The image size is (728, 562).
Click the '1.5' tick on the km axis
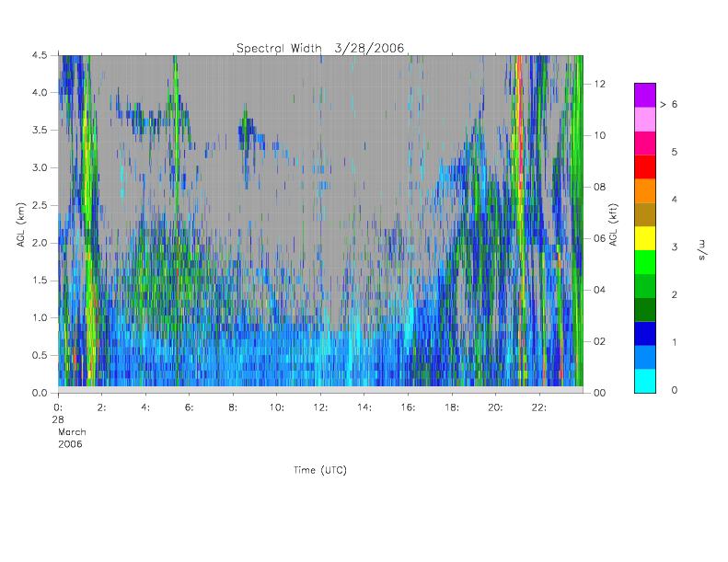coord(40,281)
